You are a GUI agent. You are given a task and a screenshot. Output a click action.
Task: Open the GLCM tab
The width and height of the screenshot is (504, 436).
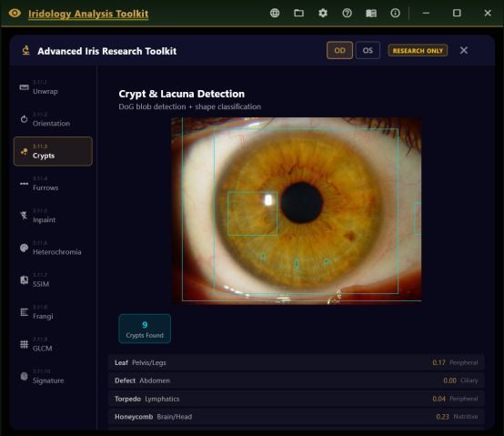tap(53, 344)
